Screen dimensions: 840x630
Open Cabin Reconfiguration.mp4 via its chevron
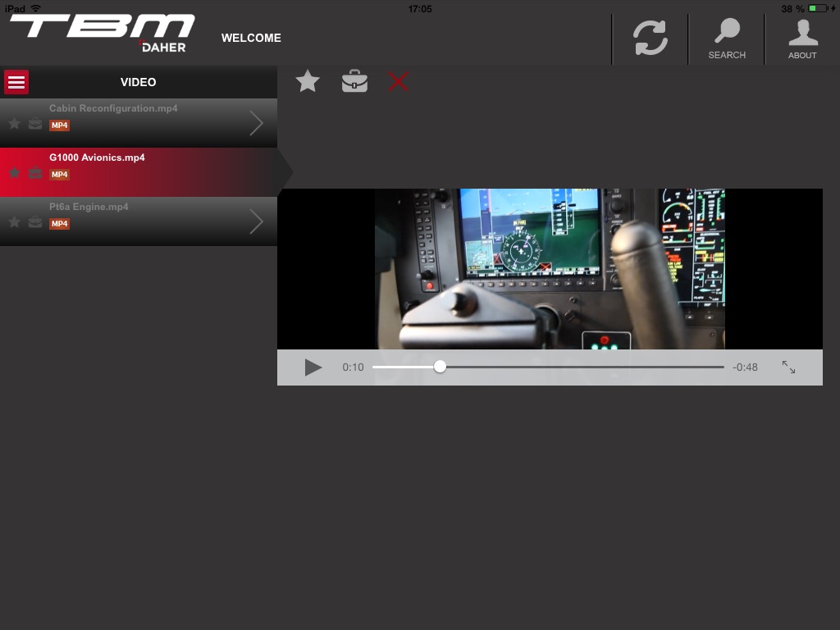[257, 123]
